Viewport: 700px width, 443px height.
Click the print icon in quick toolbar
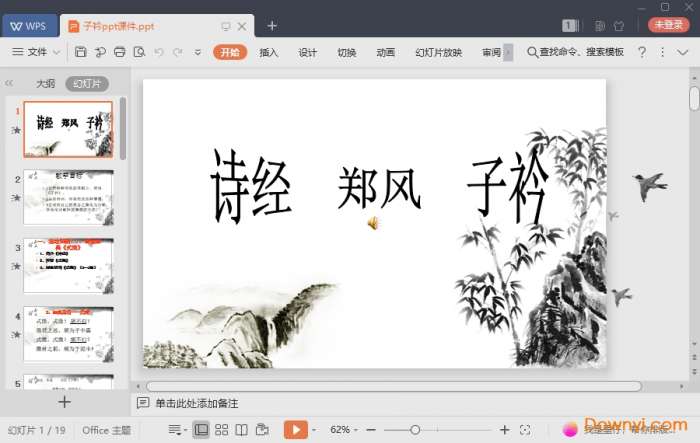click(119, 52)
